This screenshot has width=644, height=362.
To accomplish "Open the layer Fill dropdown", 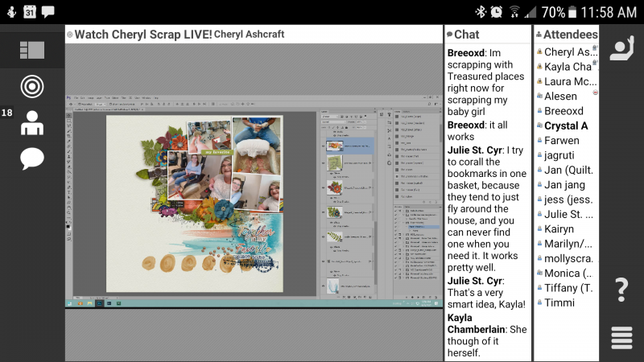I will coord(365,127).
